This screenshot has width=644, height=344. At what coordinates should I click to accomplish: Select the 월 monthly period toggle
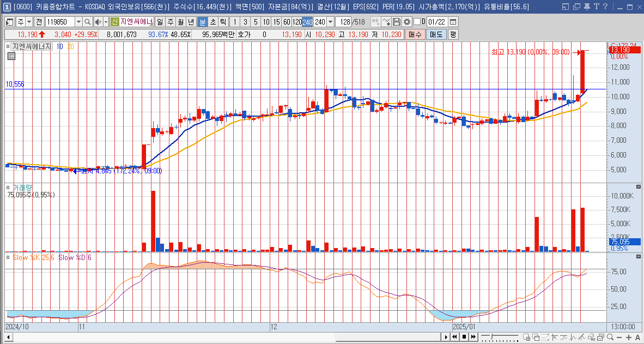tap(180, 22)
